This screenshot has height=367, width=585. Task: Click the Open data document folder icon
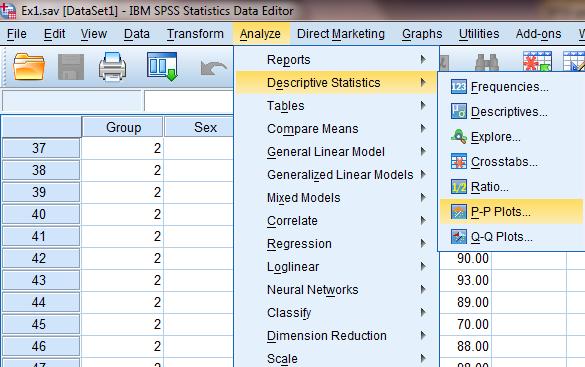pos(29,67)
